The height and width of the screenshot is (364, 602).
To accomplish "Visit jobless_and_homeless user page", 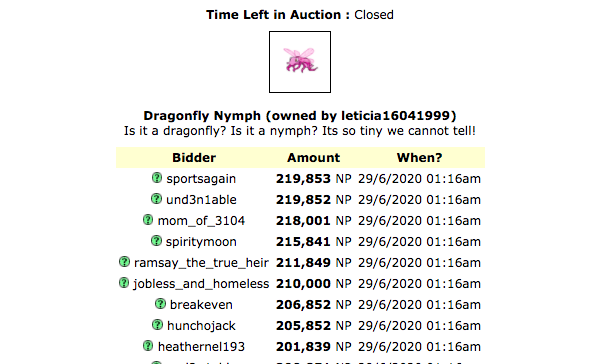I will pos(201,284).
